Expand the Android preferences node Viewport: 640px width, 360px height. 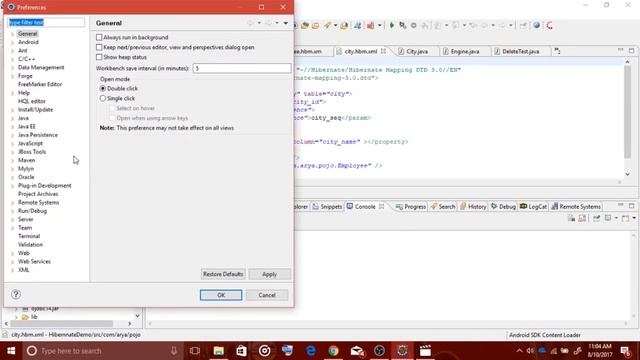12,42
